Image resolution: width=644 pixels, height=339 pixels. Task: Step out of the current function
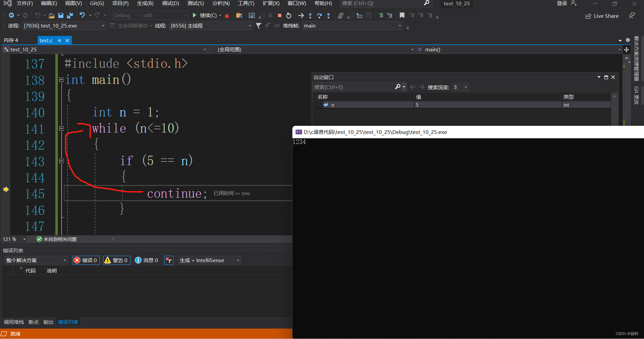328,15
